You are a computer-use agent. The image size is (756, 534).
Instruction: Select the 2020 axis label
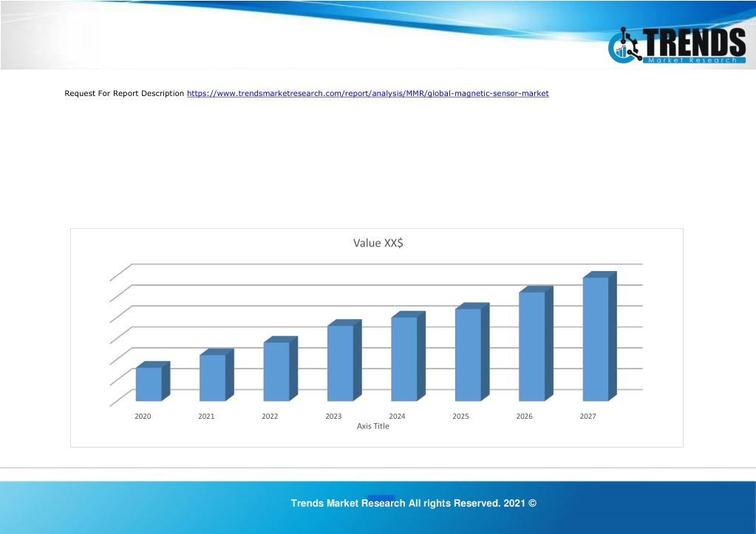tap(143, 417)
